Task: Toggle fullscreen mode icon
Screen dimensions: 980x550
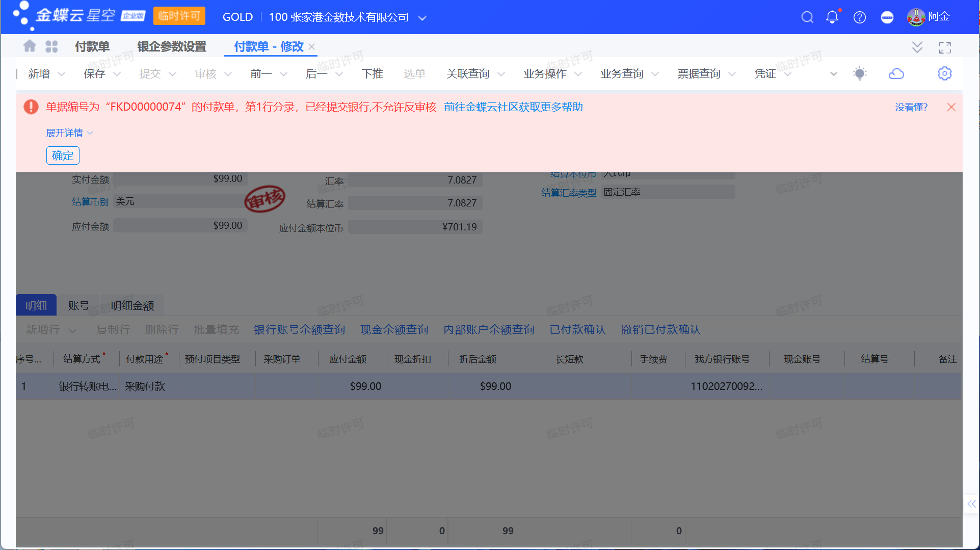Action: click(945, 47)
